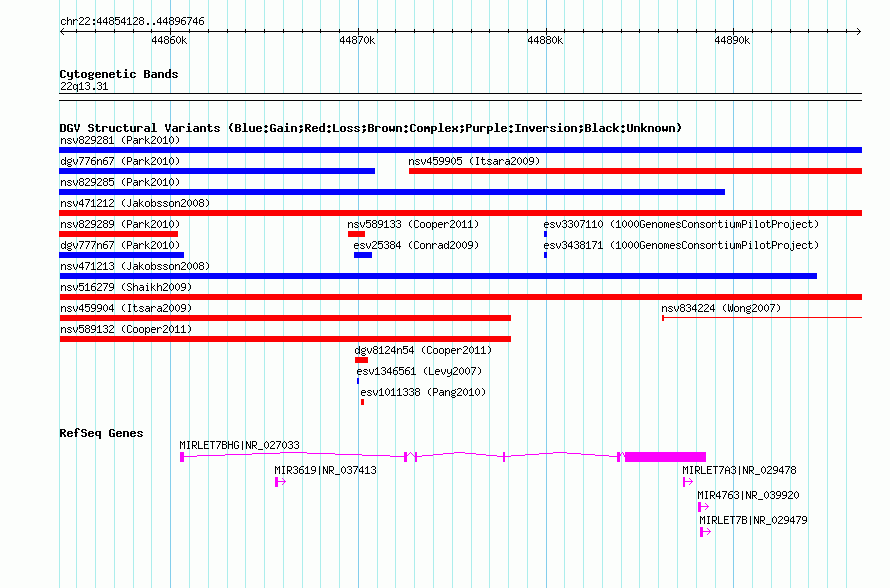Click the large MIRLET7BHG final exon block
The width and height of the screenshot is (890, 588).
(665, 457)
